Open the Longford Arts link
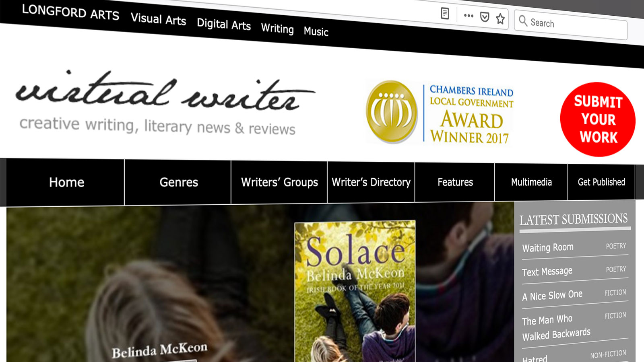Screen dimensions: 644x362 pos(70,12)
